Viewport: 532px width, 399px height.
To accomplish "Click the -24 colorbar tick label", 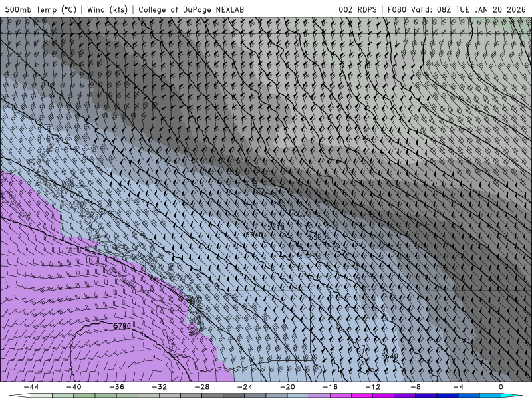I will tap(245, 387).
